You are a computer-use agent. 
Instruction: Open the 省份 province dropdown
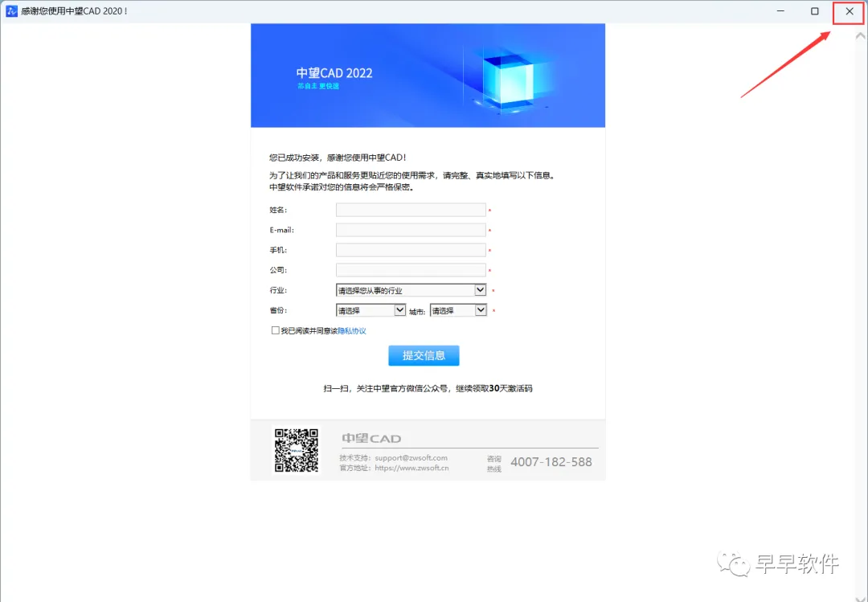371,310
